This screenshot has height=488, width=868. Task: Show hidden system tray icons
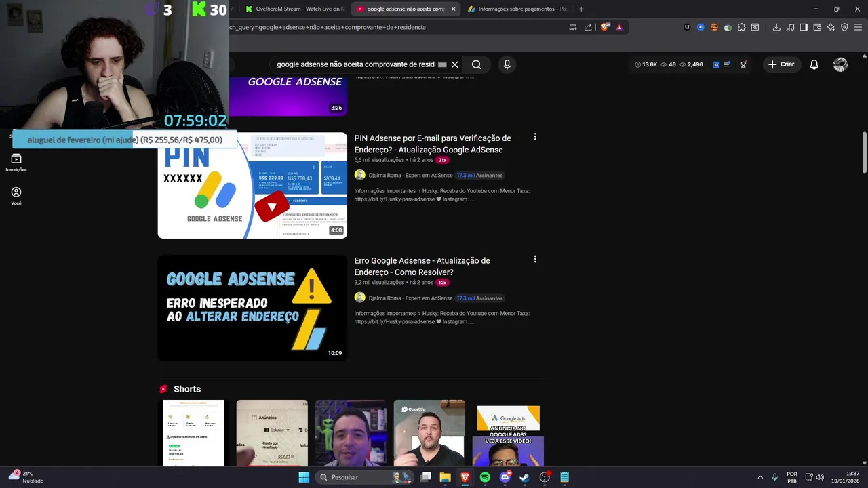point(760,477)
